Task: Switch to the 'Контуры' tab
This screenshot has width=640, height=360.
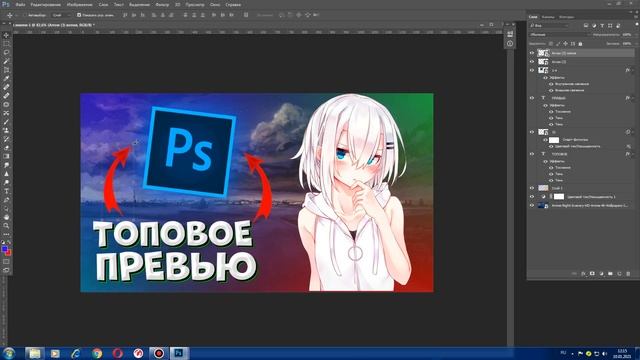Action: [567, 17]
